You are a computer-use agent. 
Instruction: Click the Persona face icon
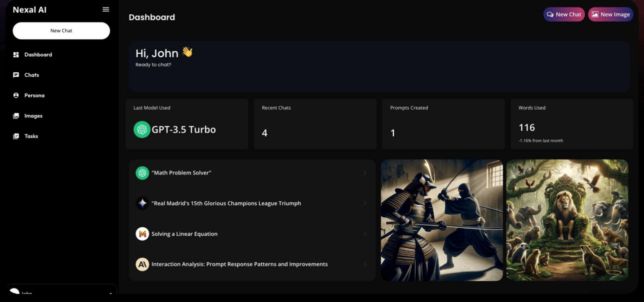pos(16,95)
